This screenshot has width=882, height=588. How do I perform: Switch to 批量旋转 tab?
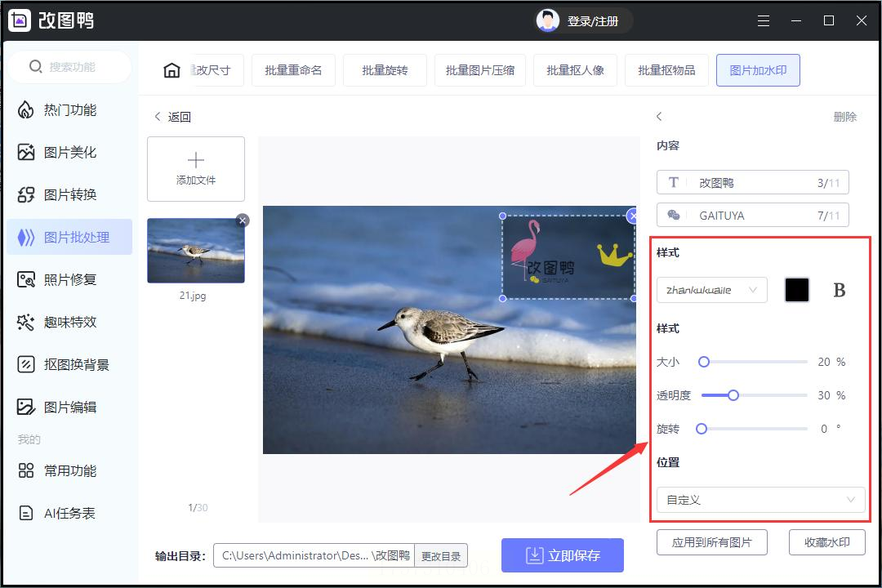coord(385,70)
